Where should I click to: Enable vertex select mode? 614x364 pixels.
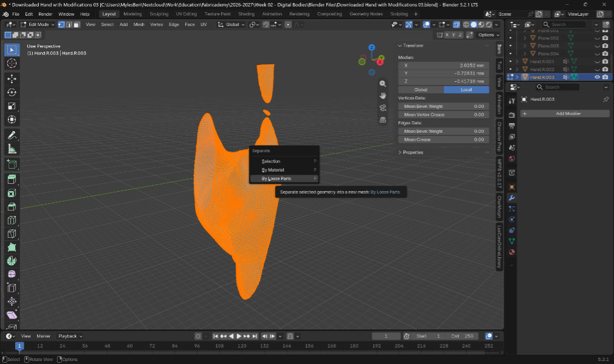[61, 24]
